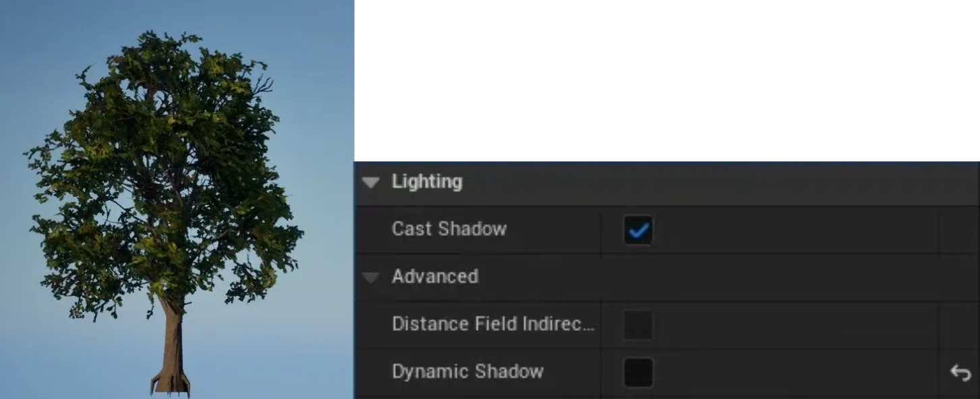Select the Dynamic Shadow property label
This screenshot has height=399, width=980.
[x=468, y=371]
